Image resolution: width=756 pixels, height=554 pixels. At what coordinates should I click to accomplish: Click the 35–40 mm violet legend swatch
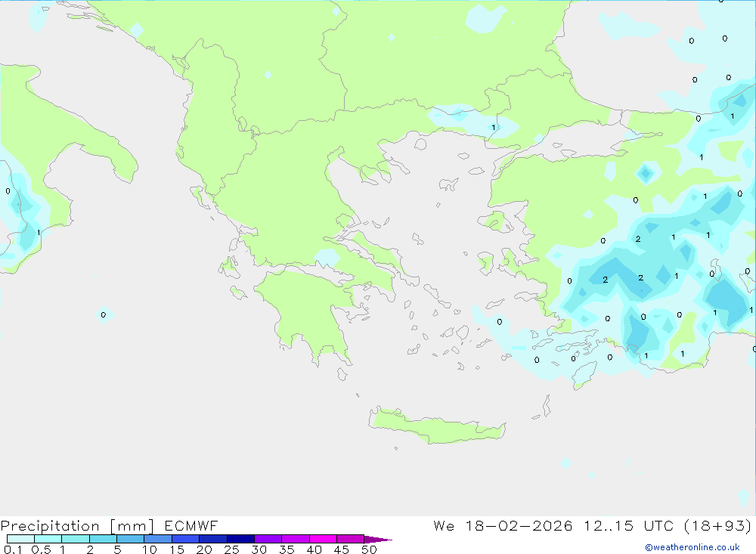tap(295, 539)
